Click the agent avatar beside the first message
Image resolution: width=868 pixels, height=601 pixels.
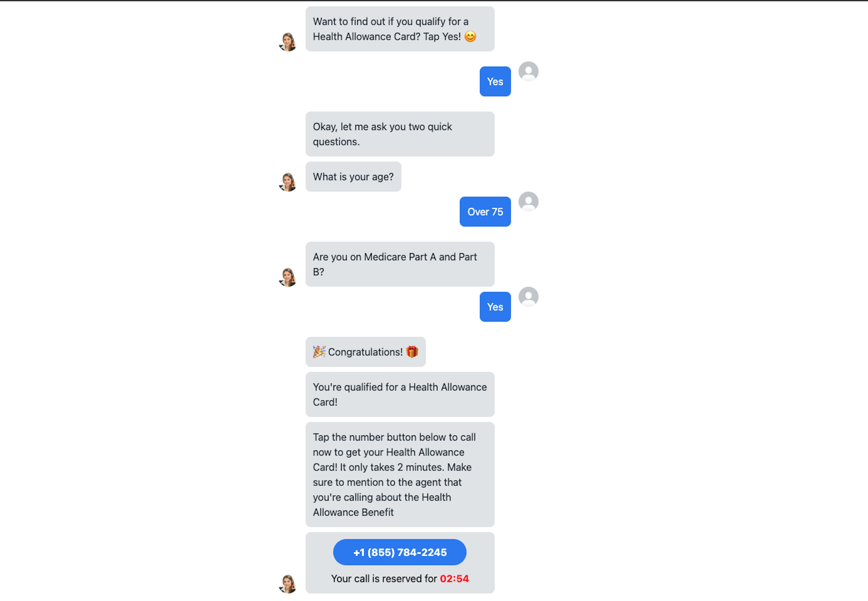point(288,42)
